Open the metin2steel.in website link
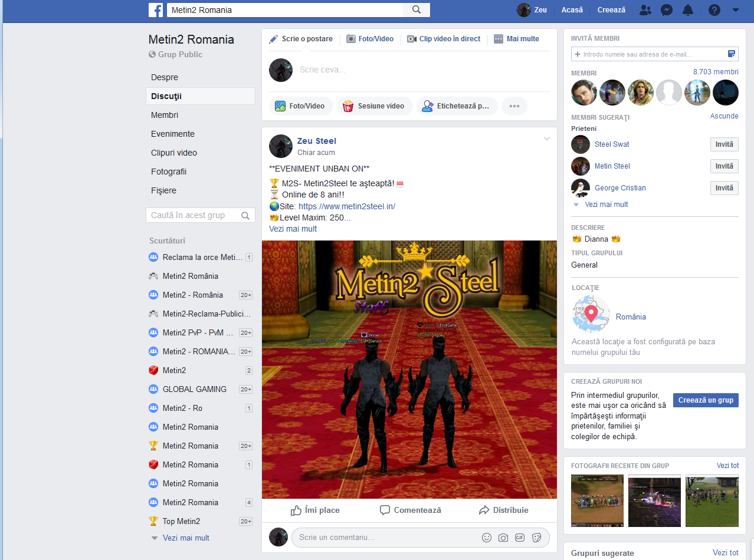 pyautogui.click(x=347, y=206)
